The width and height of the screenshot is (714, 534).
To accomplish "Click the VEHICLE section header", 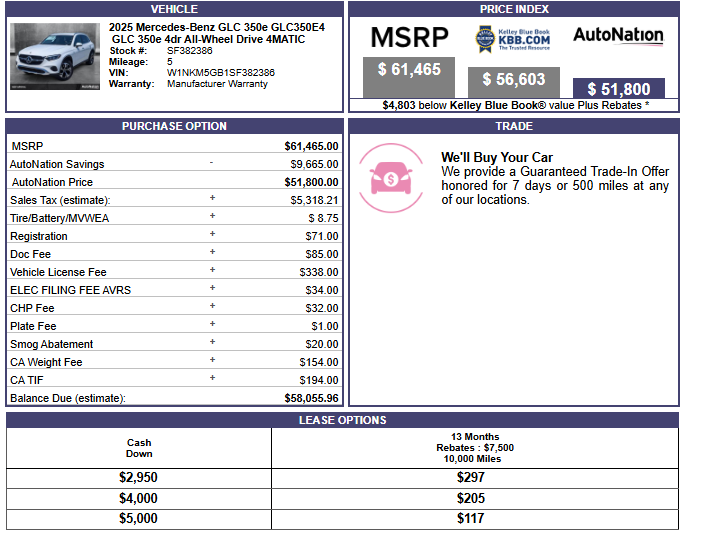I will (174, 9).
